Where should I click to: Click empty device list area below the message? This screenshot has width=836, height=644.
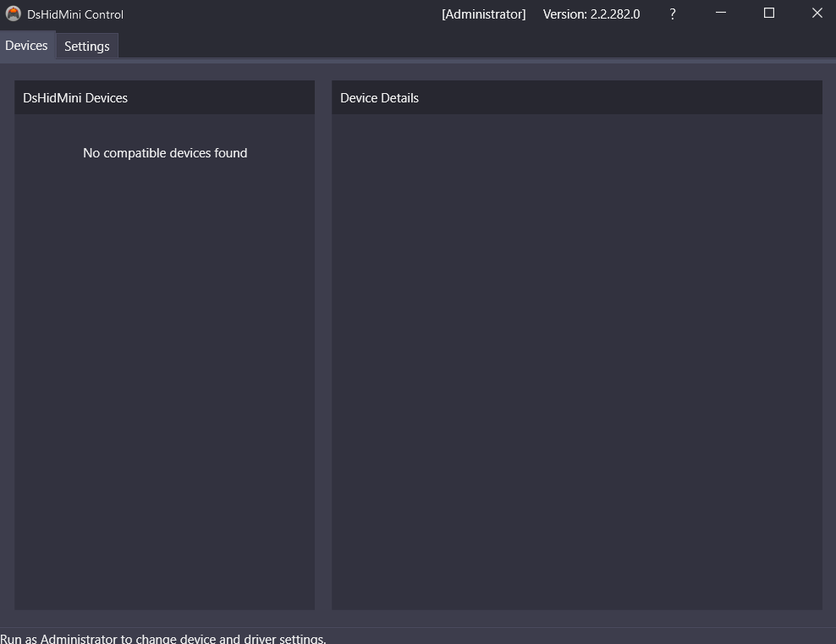(164, 381)
